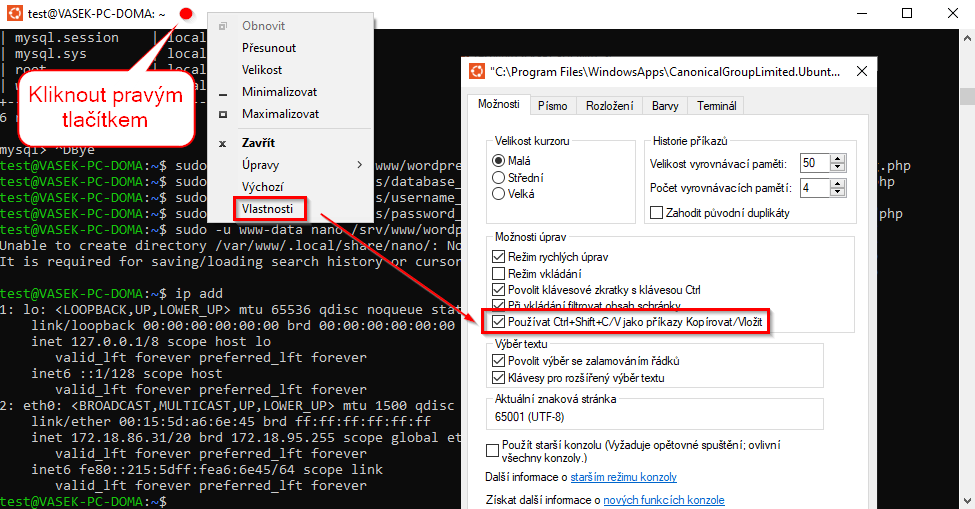Screen dimensions: 975x509
Task: Click the 'inet 127.0.0.1/8 scope host lo' line
Action: pos(151,341)
